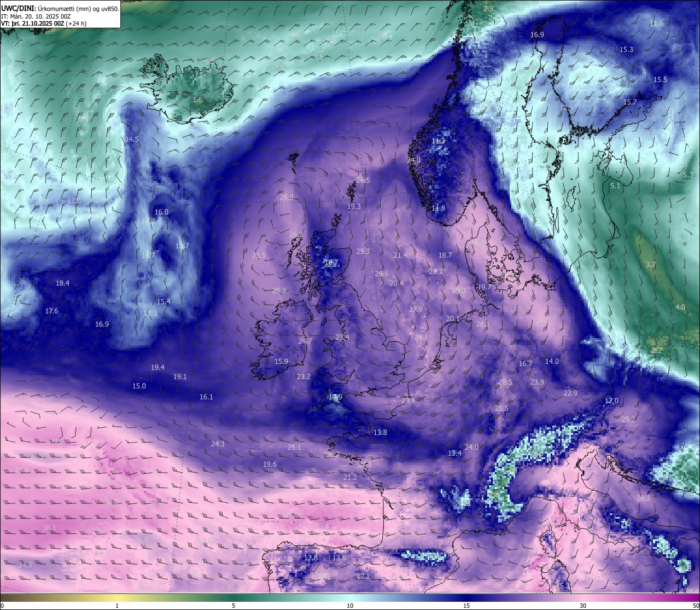Click the map value 22.9
This screenshot has width=700, height=610.
(x=570, y=393)
